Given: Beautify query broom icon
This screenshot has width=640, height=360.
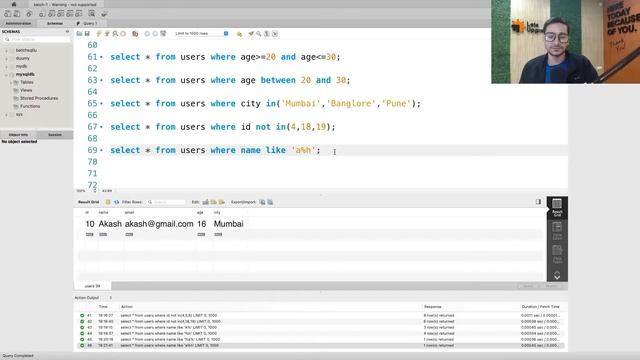Looking at the screenshot, I should coord(251,33).
